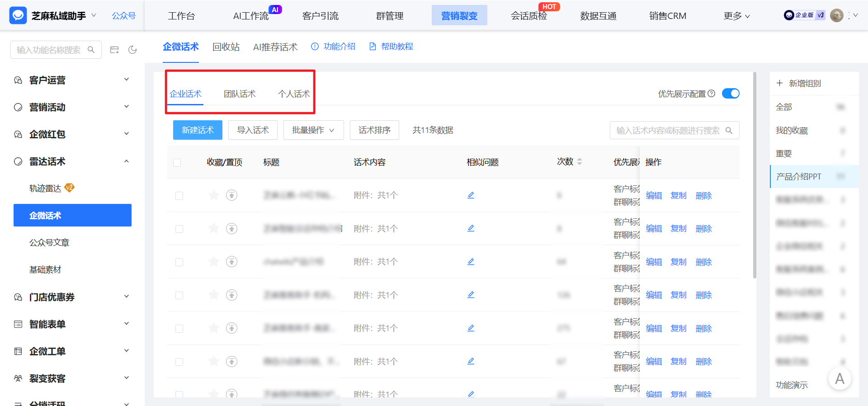
Task: Open the AI推荐话术 tab
Action: point(275,47)
